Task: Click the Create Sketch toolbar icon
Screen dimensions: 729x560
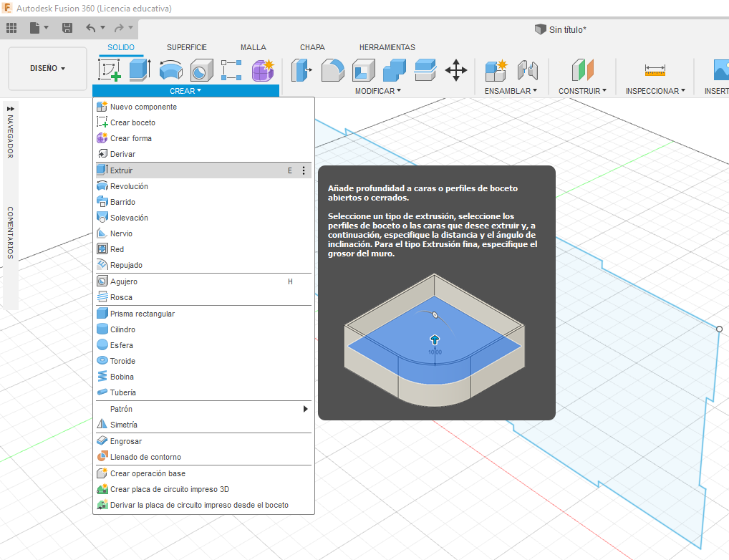Action: 110,69
